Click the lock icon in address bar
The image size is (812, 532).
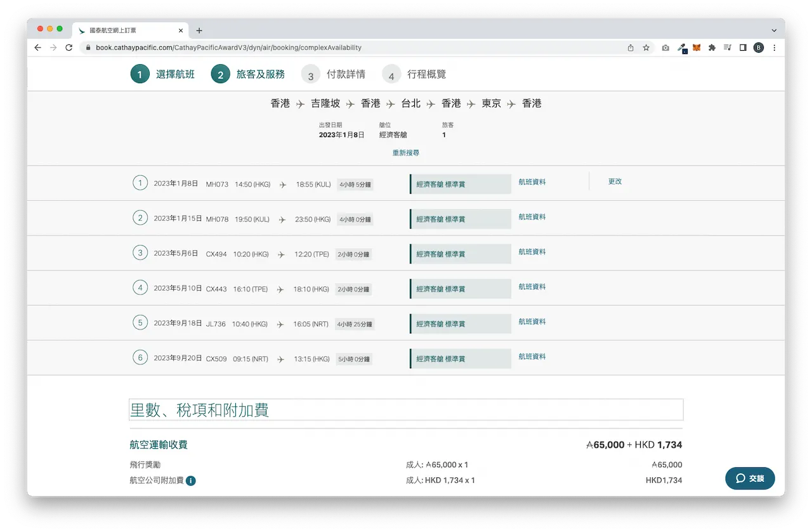(x=88, y=48)
